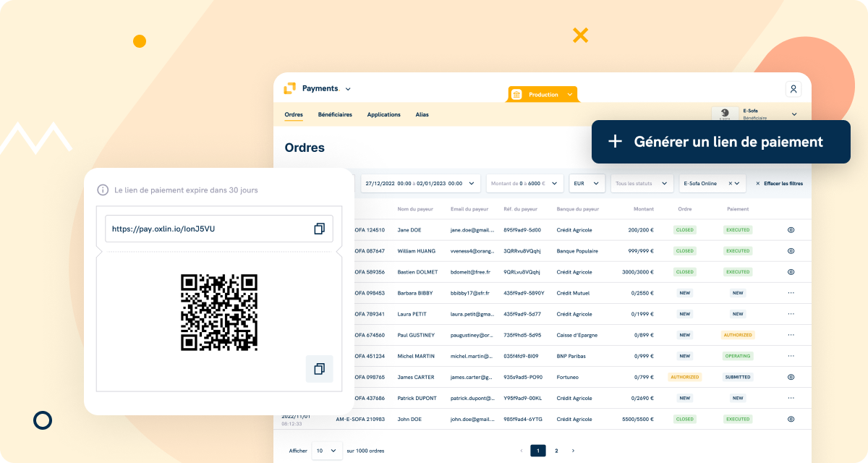Switch to the Bénéficiaires tab
Viewport: 868px width, 463px height.
[x=335, y=114]
